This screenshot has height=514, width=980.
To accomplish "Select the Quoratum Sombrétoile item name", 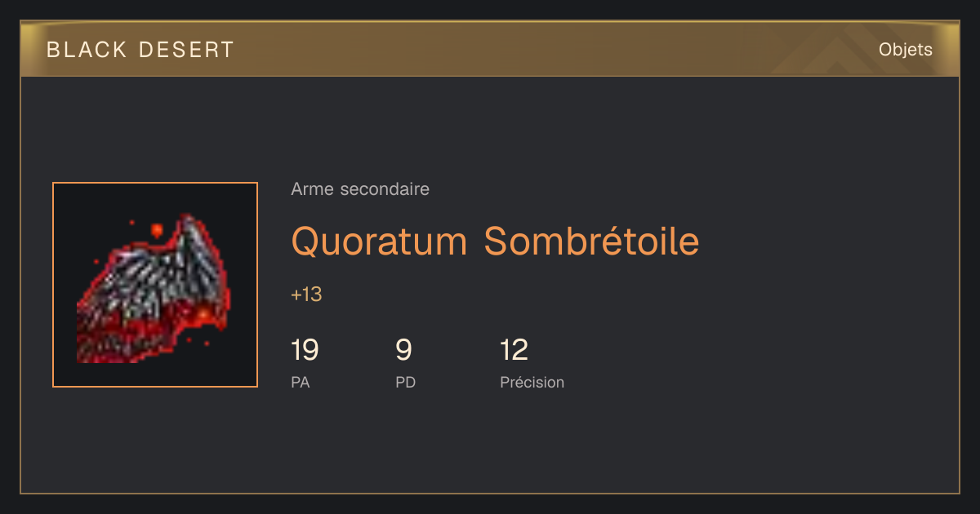I will tap(495, 241).
